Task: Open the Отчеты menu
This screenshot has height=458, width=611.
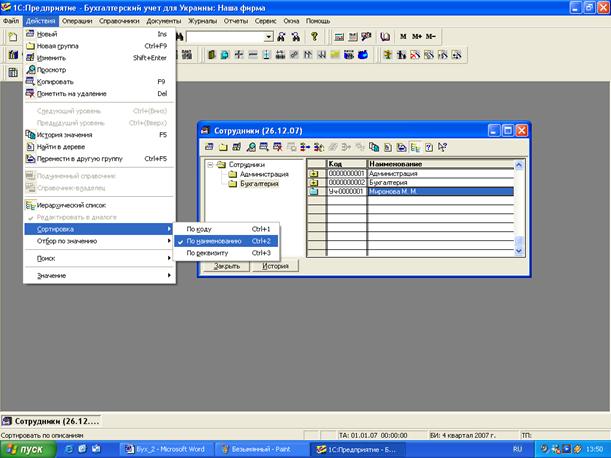Action: (x=236, y=21)
